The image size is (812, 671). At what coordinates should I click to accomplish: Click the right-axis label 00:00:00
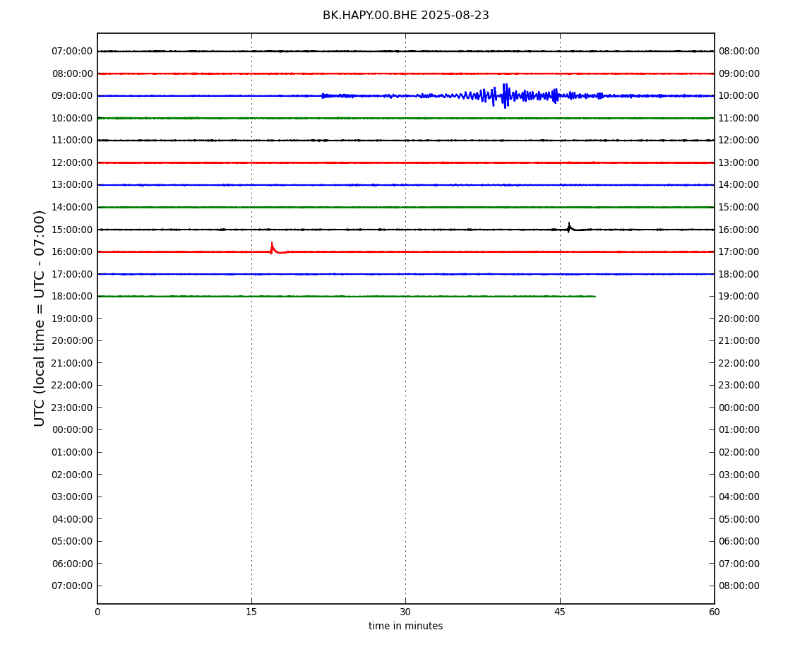(x=739, y=408)
